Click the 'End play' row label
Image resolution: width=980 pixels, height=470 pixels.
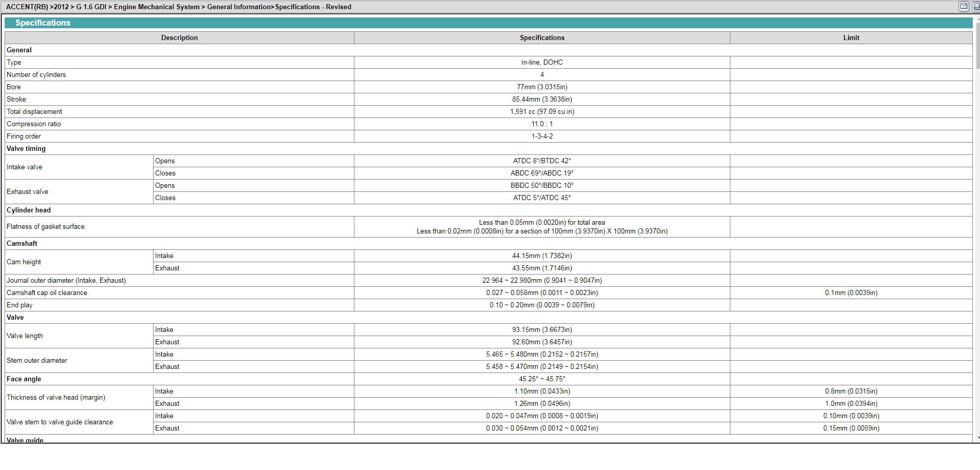click(20, 305)
